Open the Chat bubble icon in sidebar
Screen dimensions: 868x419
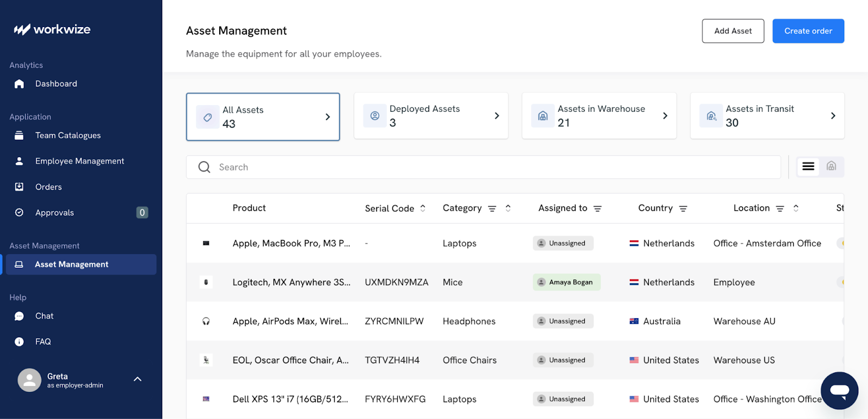19,316
